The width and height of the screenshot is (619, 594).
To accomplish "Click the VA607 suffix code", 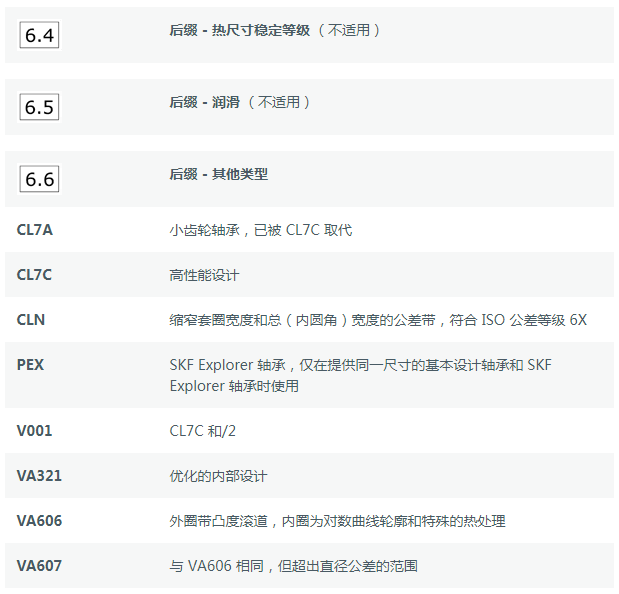I will point(39,566).
